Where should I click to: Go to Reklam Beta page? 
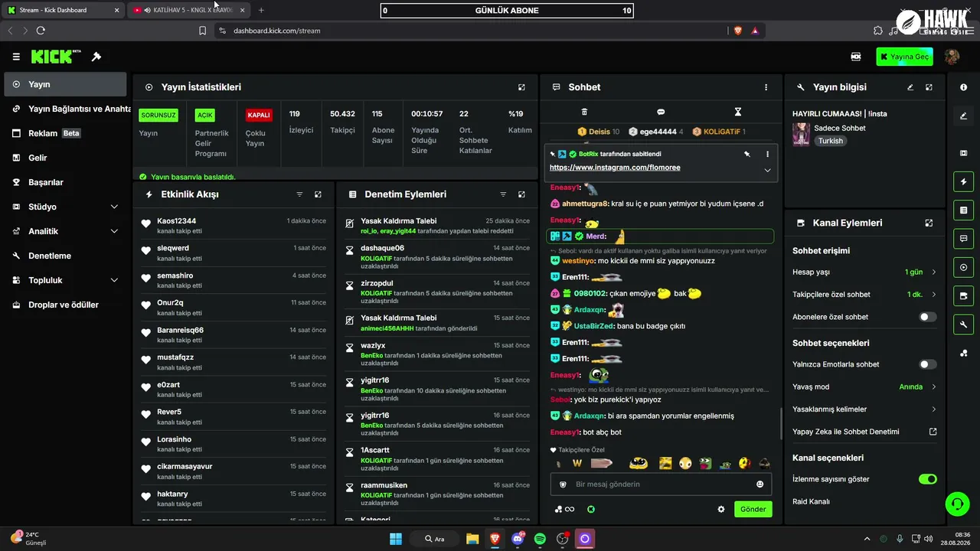pos(66,133)
